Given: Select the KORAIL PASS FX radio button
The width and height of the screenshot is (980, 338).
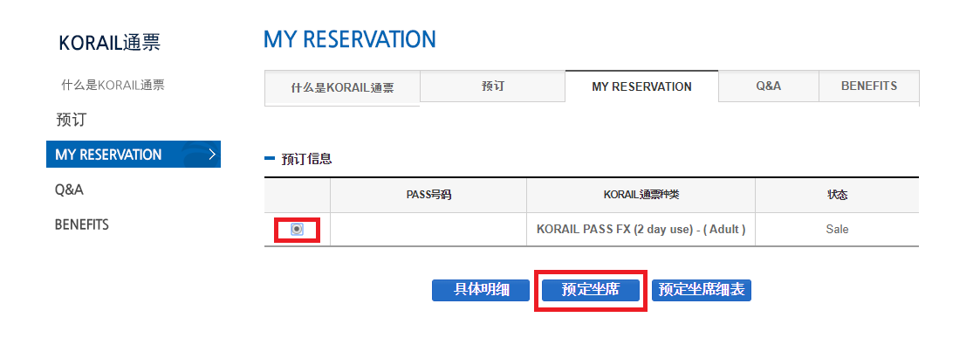Looking at the screenshot, I should pyautogui.click(x=298, y=230).
